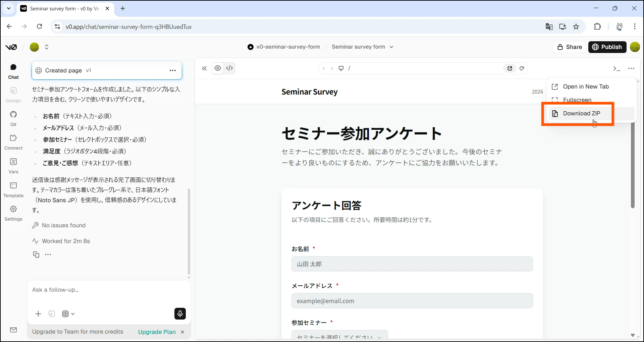644x342 pixels.
Task: Open the browser extensions menu
Action: (x=597, y=26)
